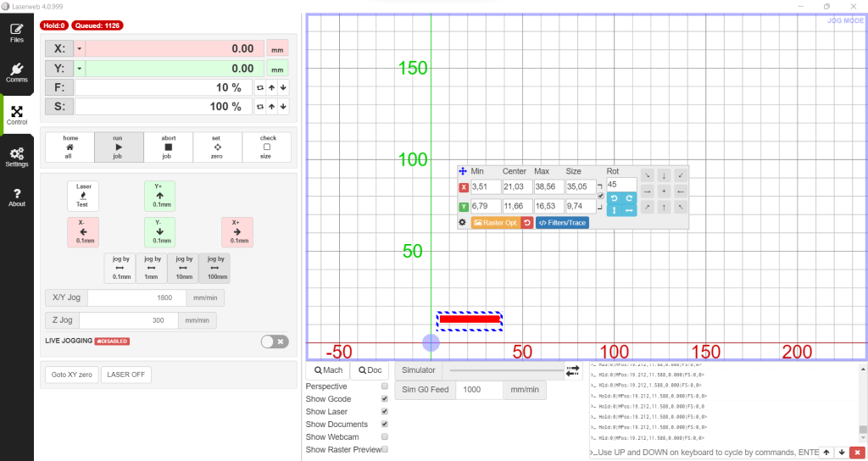Fire the Laser Test button
This screenshot has width=868, height=461.
[84, 195]
